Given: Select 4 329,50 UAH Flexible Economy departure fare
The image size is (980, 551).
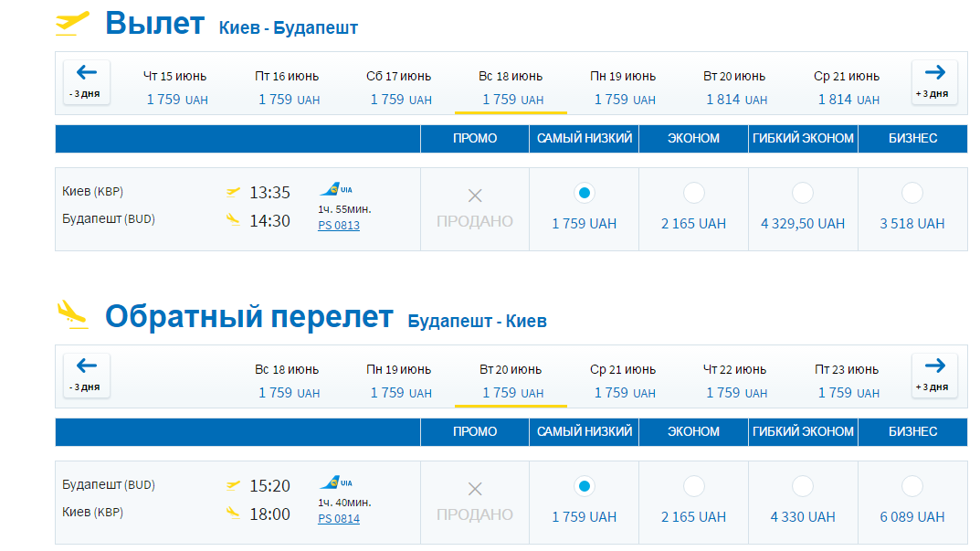Looking at the screenshot, I should (x=803, y=193).
